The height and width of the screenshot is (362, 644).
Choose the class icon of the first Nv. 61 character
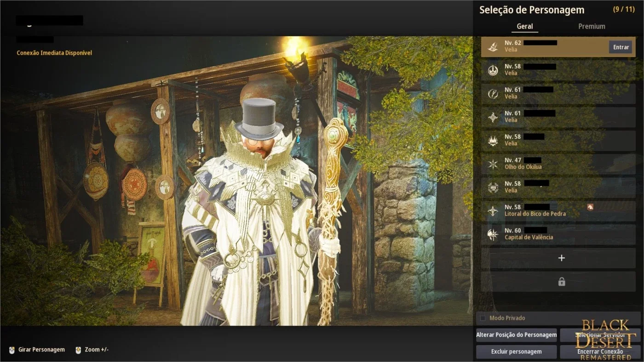click(x=493, y=94)
